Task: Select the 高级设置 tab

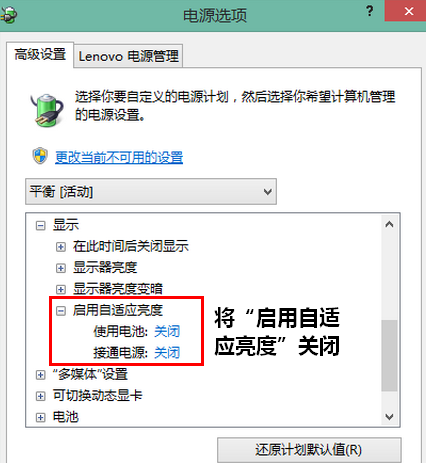Action: tap(40, 55)
